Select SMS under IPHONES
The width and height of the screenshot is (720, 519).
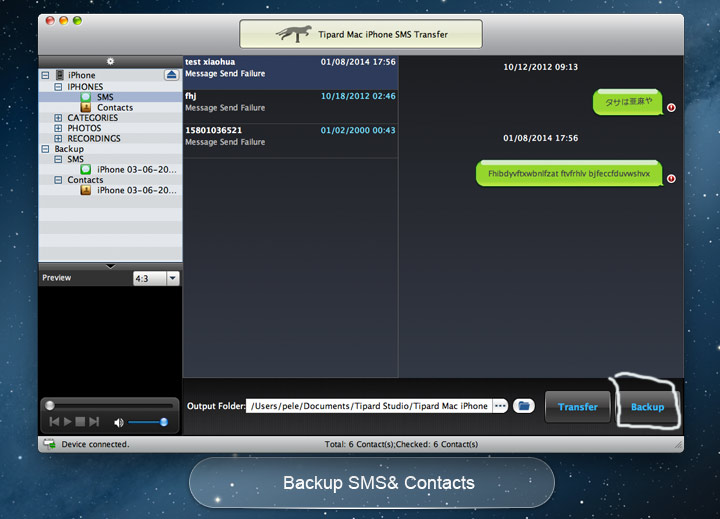click(x=105, y=97)
